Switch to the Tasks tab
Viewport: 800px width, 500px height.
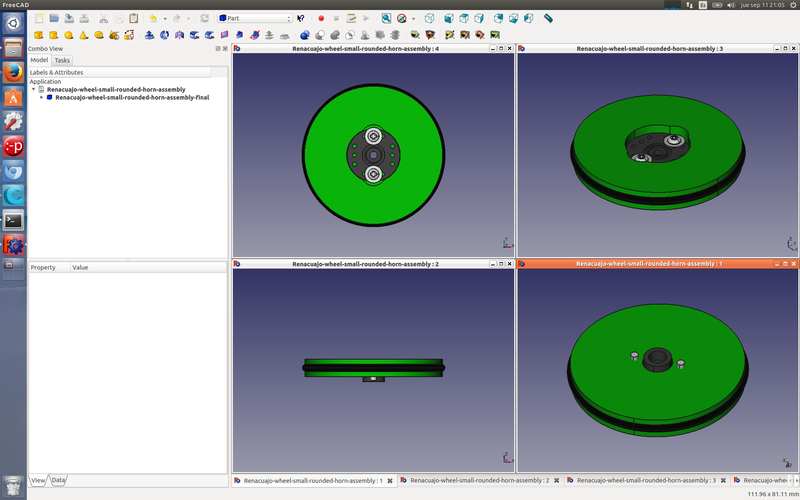pyautogui.click(x=62, y=60)
